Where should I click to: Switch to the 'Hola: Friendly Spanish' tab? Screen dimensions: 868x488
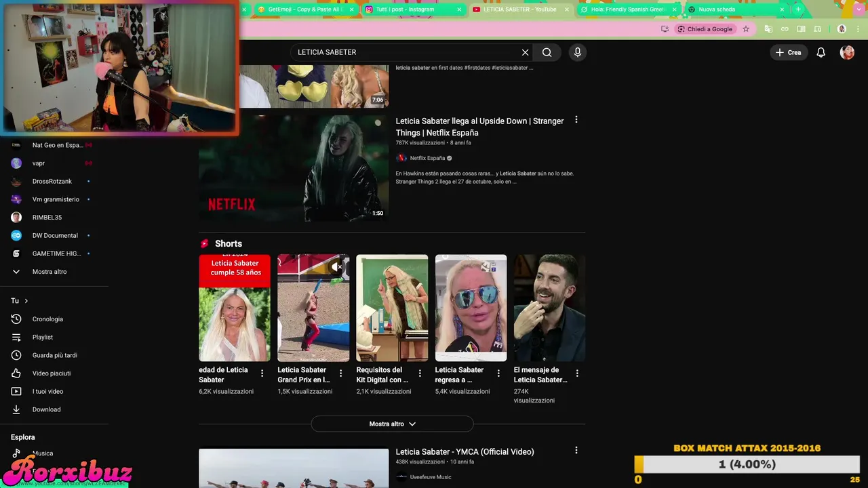point(627,9)
